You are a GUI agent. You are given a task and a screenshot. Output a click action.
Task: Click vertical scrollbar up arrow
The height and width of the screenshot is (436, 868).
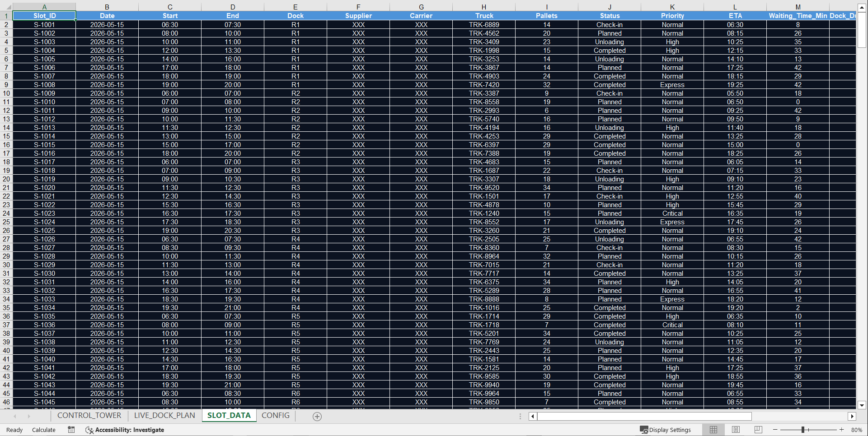click(x=862, y=7)
